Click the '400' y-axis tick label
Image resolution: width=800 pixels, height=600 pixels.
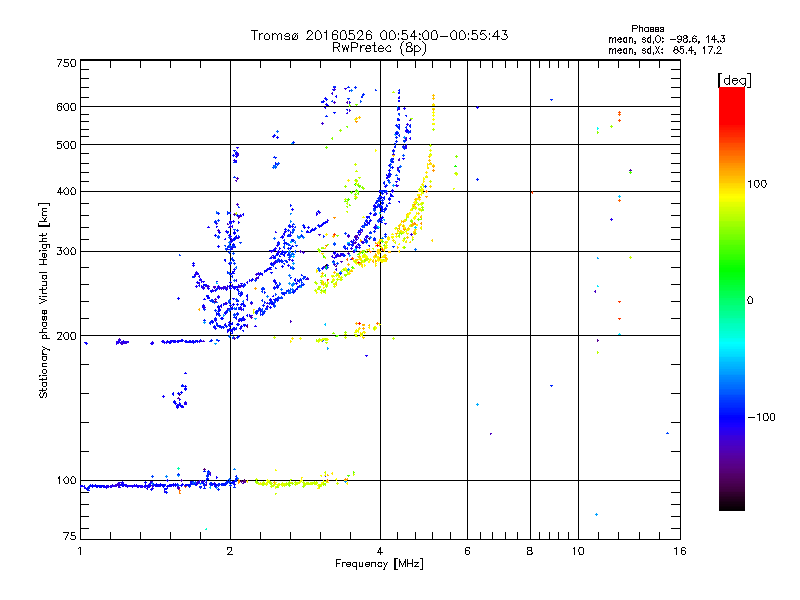pos(66,192)
